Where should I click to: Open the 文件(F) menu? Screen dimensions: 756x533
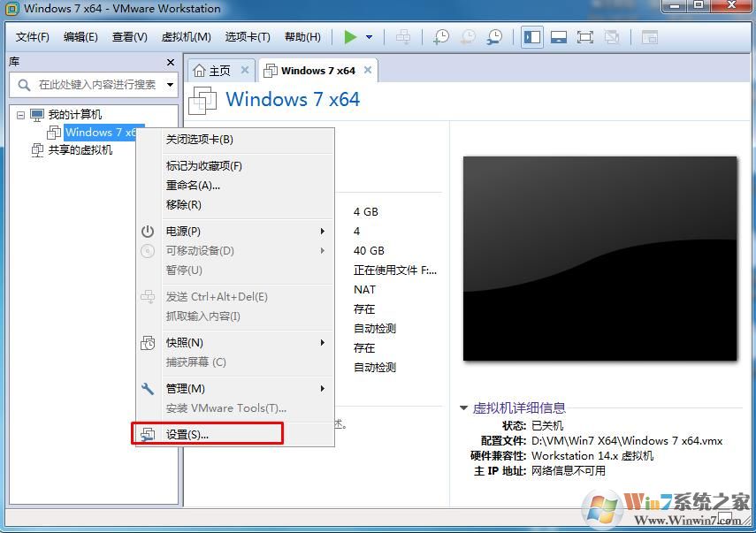tap(33, 37)
